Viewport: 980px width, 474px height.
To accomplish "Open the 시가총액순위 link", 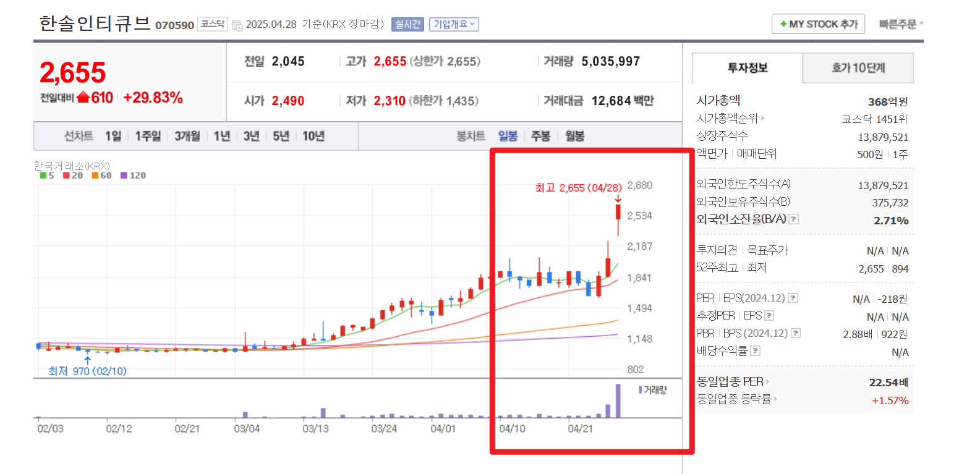I will coord(730,118).
